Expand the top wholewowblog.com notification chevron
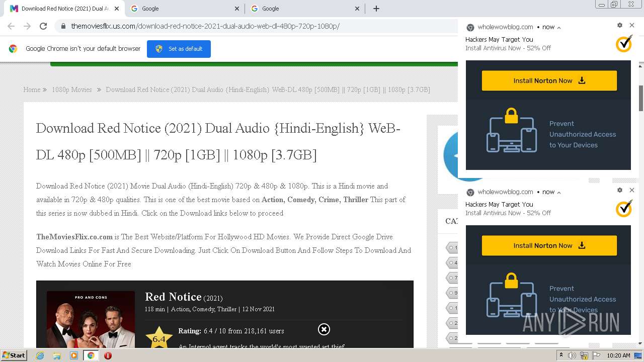Screen dimensions: 644x362 pos(559,28)
